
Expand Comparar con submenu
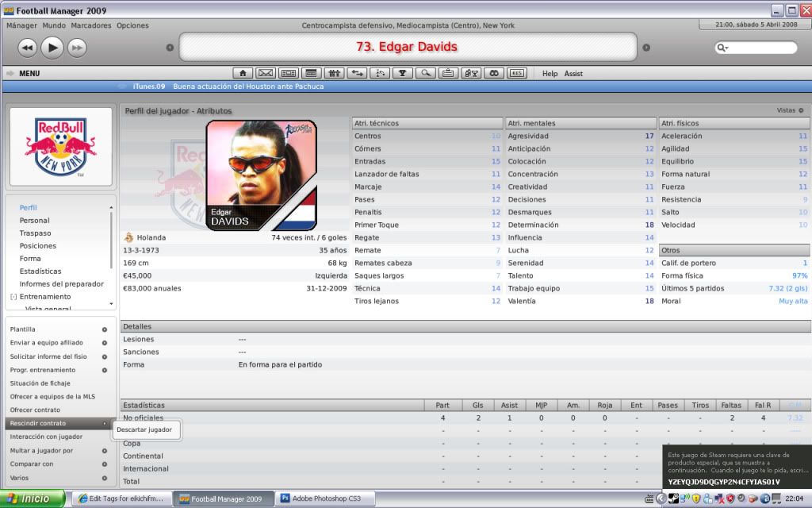point(105,464)
